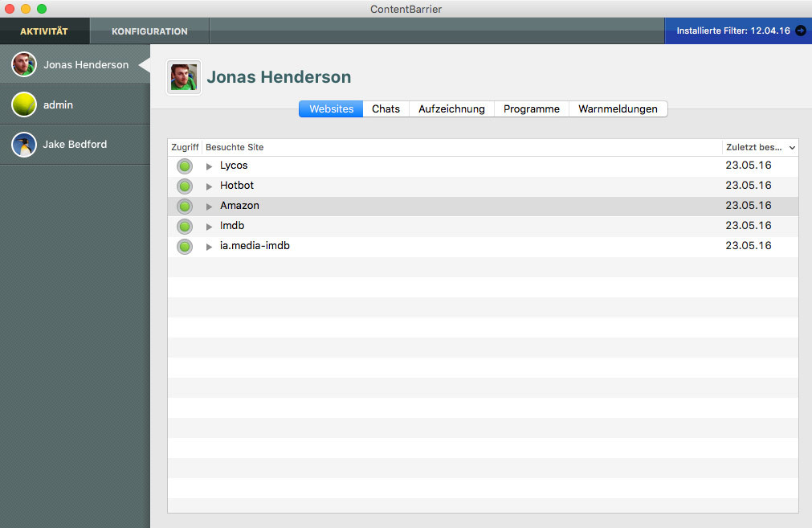Click Jonas Henderson's sidebar avatar photo
This screenshot has height=528, width=812.
click(24, 65)
